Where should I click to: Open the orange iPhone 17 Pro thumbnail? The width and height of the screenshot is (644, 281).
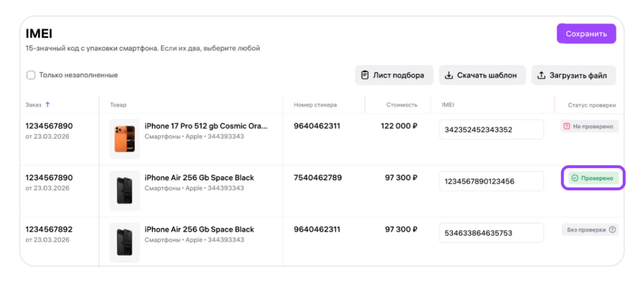125,139
